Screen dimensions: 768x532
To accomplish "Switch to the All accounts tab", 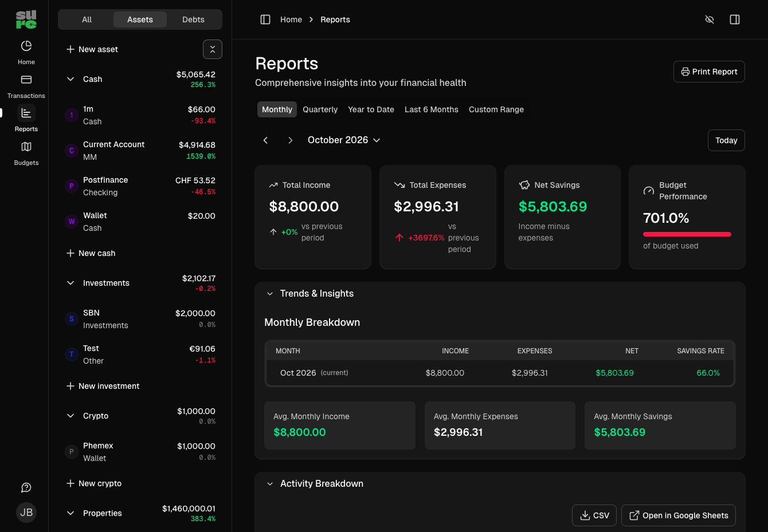I will coord(87,19).
